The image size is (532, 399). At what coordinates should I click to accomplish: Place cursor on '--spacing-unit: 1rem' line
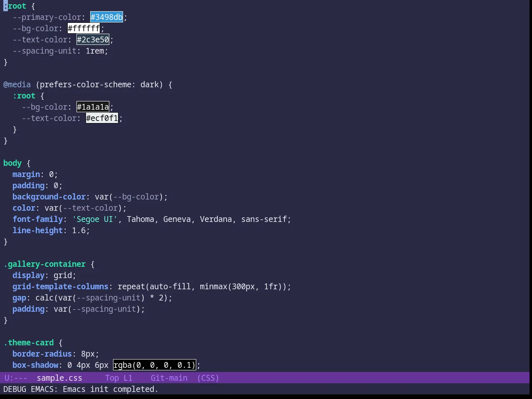(x=60, y=51)
